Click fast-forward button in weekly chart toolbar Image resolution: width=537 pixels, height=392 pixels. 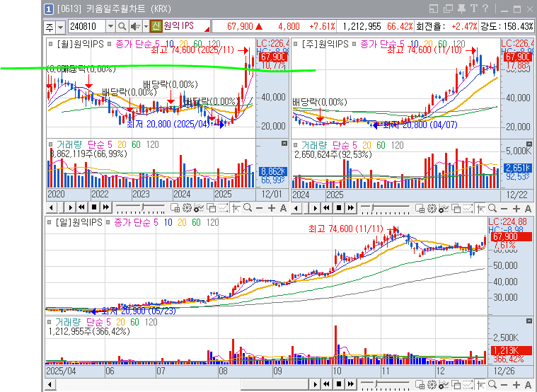(350, 207)
